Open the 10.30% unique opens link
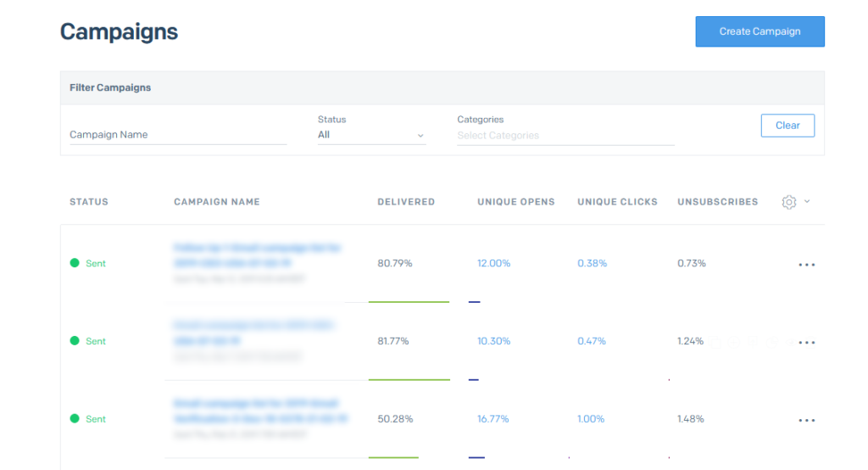Screen dimensions: 868x470 click(494, 341)
